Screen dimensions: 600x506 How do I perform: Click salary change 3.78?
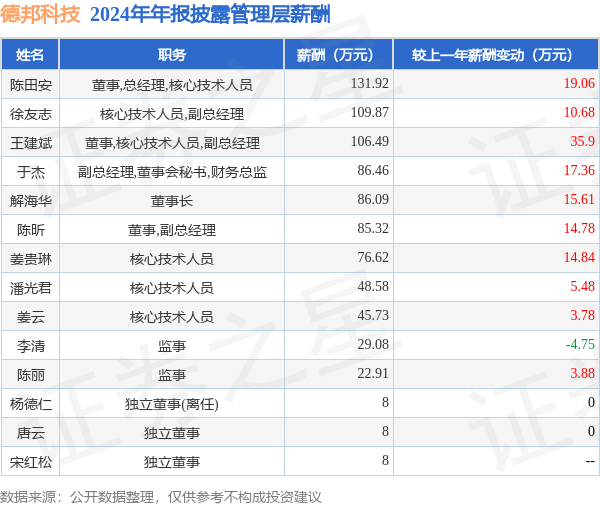tap(582, 315)
